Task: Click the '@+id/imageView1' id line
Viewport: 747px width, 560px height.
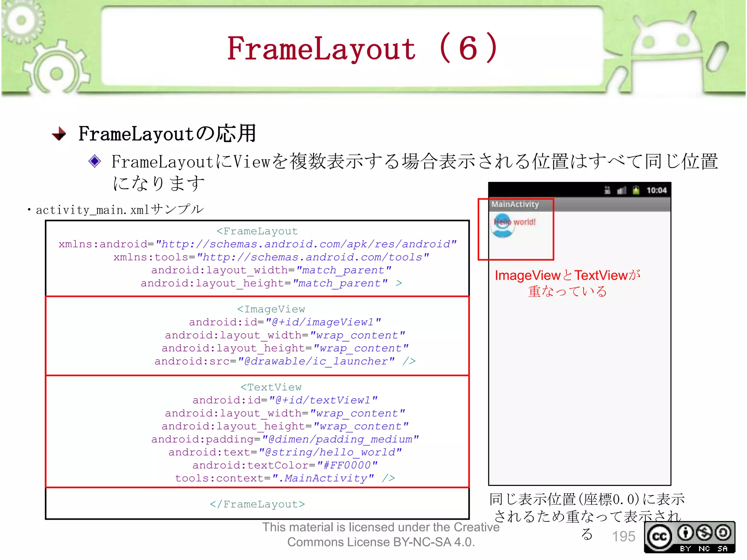Action: point(285,322)
